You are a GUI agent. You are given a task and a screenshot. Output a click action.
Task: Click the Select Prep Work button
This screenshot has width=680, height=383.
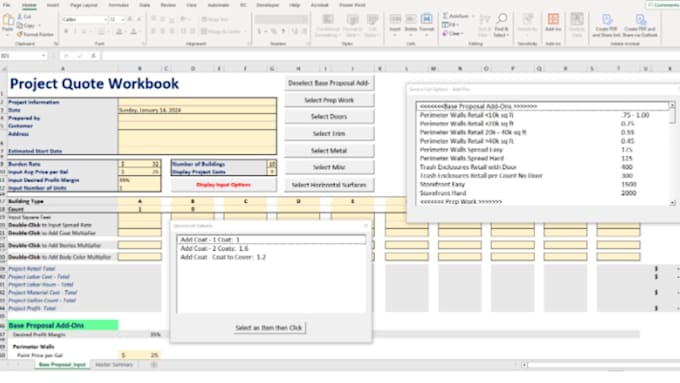coord(329,100)
